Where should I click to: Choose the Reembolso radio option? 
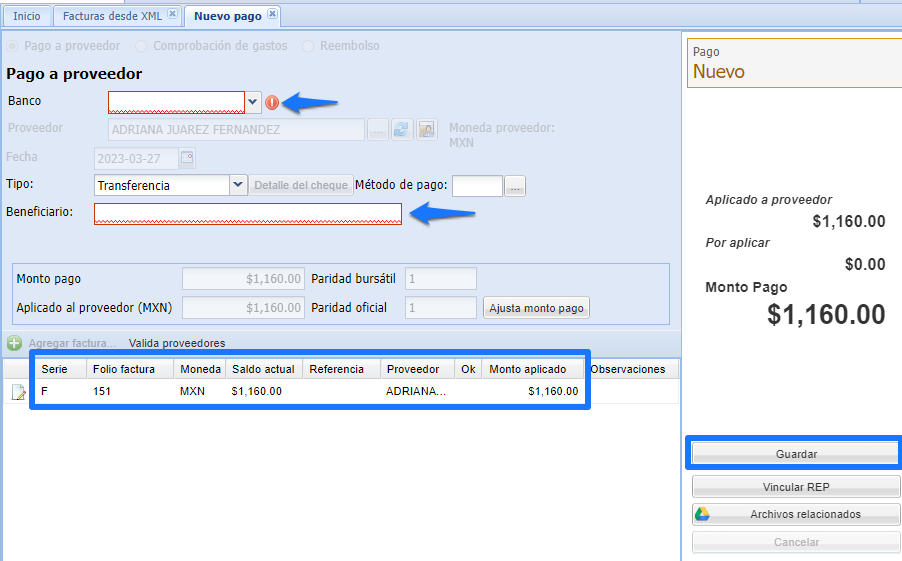pyautogui.click(x=308, y=46)
